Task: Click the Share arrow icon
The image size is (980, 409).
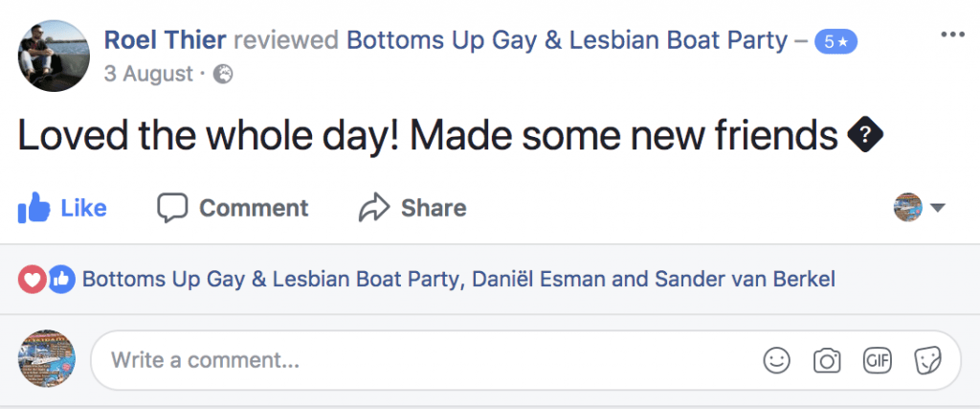Action: coord(373,207)
